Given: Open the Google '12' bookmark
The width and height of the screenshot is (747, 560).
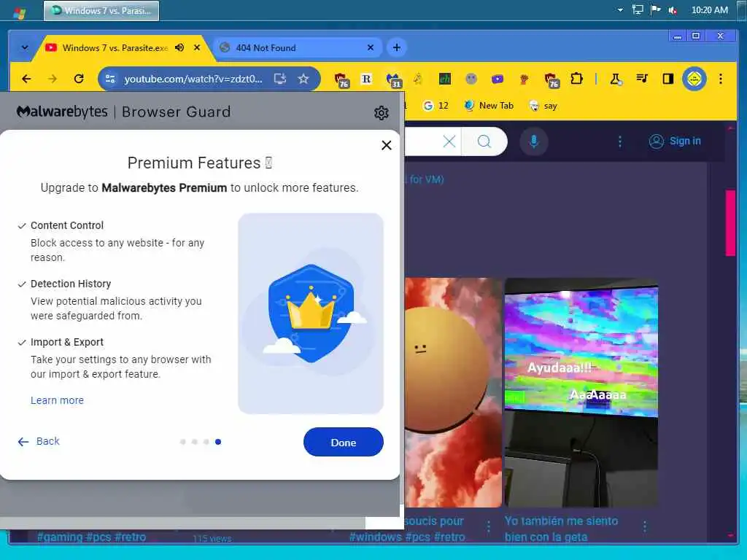Looking at the screenshot, I should (x=436, y=106).
